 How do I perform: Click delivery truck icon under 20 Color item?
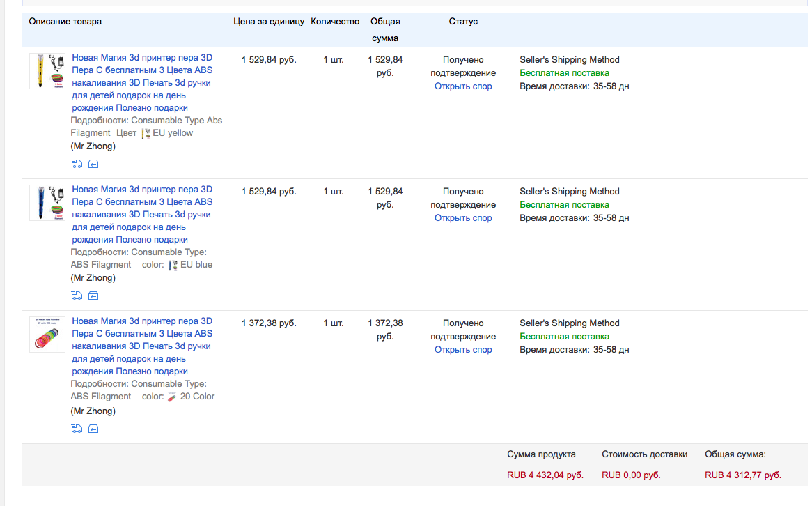(77, 429)
